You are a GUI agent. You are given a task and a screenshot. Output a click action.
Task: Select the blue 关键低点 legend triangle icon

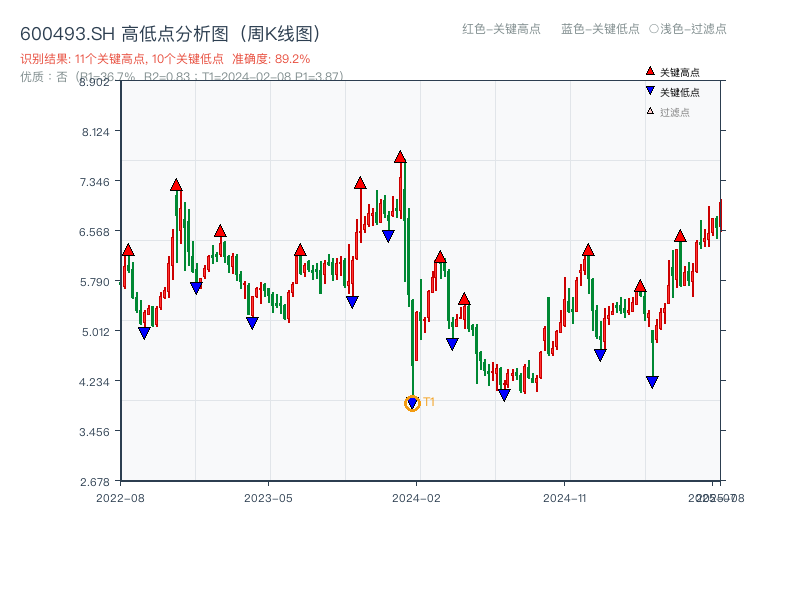point(649,91)
